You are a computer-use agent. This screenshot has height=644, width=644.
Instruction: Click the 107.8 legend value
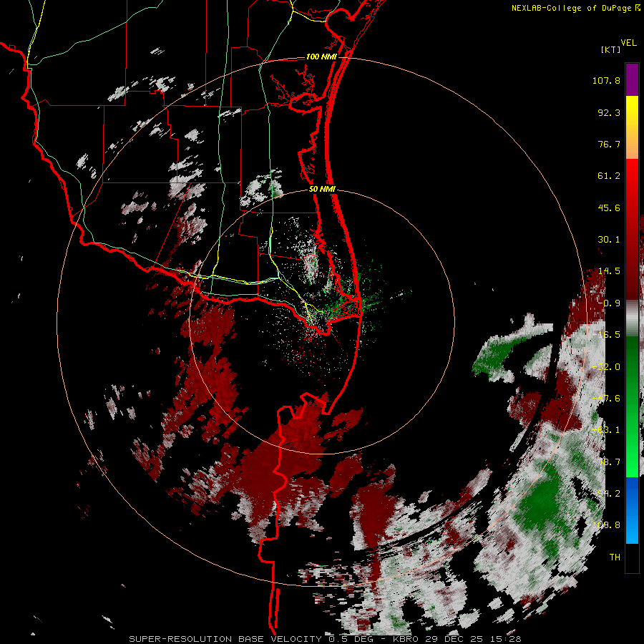point(606,80)
